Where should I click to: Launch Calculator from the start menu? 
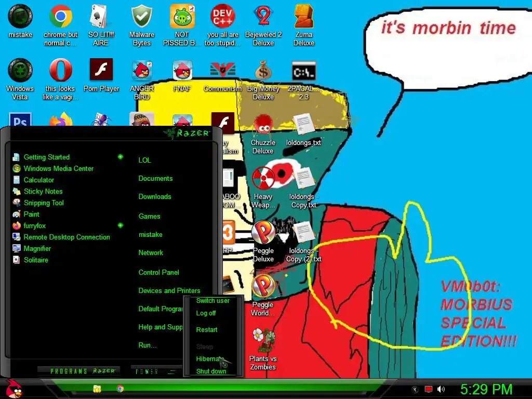(33, 180)
